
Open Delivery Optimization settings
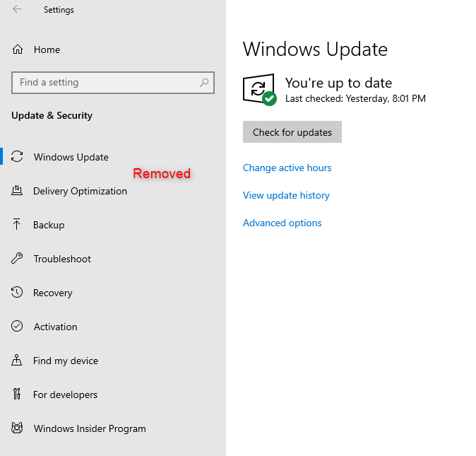(113, 191)
